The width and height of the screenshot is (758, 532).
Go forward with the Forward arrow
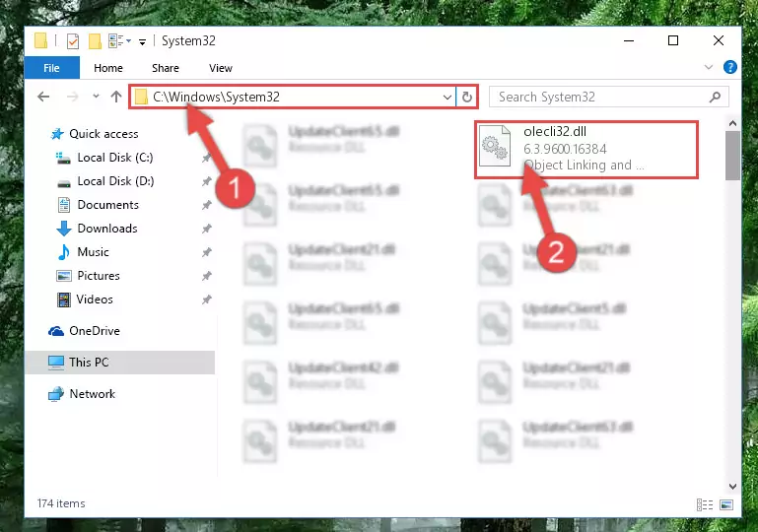click(73, 97)
